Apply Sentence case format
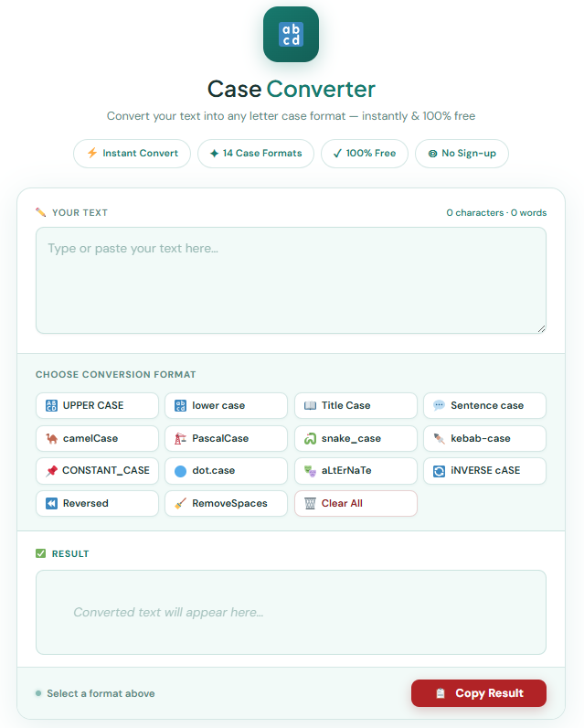584x728 pixels. tap(484, 406)
